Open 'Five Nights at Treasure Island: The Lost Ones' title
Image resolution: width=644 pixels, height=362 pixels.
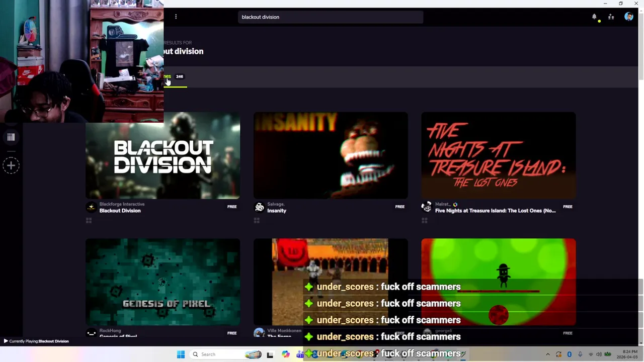[x=495, y=211]
